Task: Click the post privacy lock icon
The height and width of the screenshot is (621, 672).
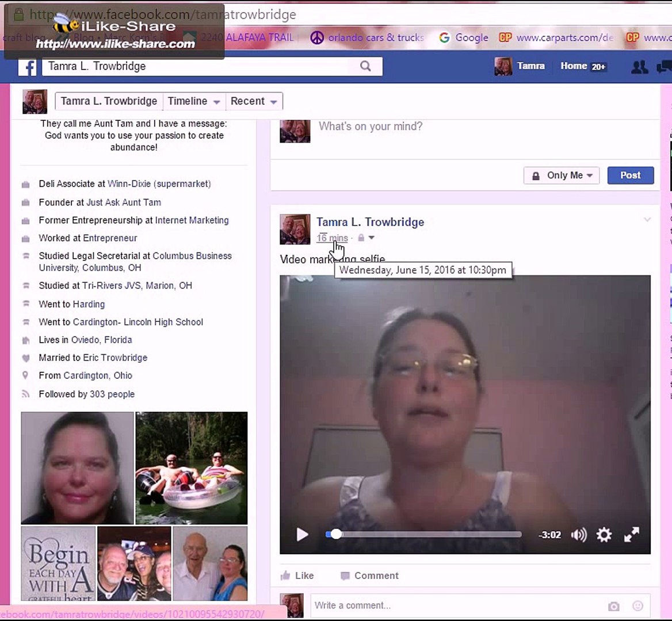Action: (361, 237)
